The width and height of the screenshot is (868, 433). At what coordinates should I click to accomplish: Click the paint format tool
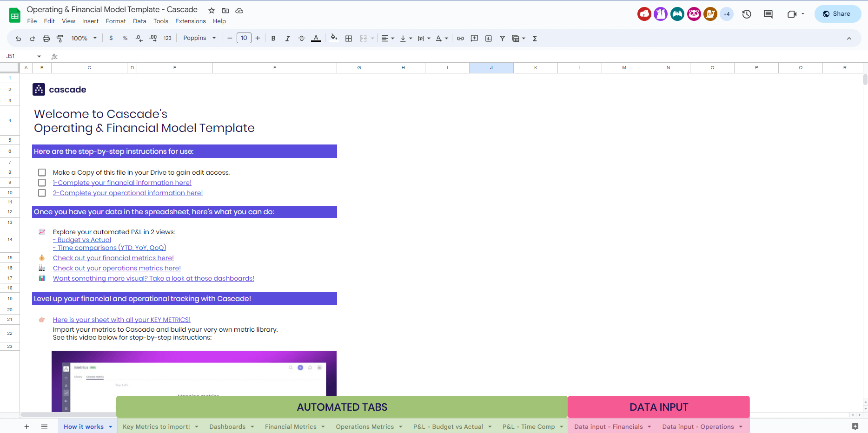point(60,38)
